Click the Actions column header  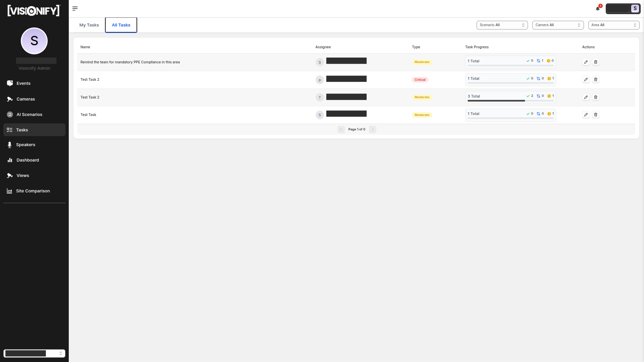coord(588,47)
